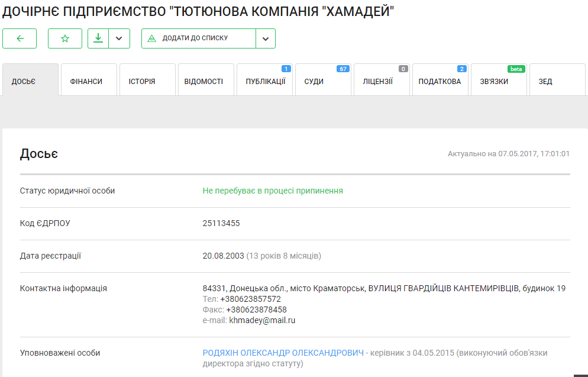588x377 pixels.
Task: Open the add-to-list dropdown chevron
Action: click(x=265, y=38)
